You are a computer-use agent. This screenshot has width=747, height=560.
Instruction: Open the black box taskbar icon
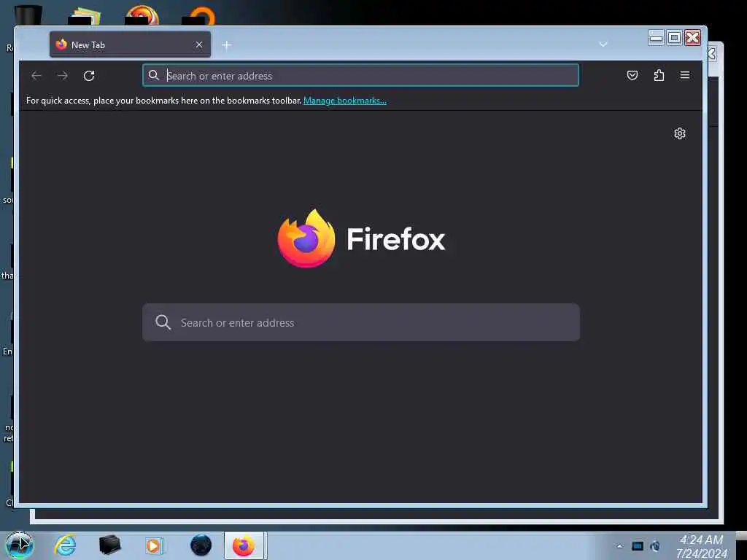(x=109, y=545)
